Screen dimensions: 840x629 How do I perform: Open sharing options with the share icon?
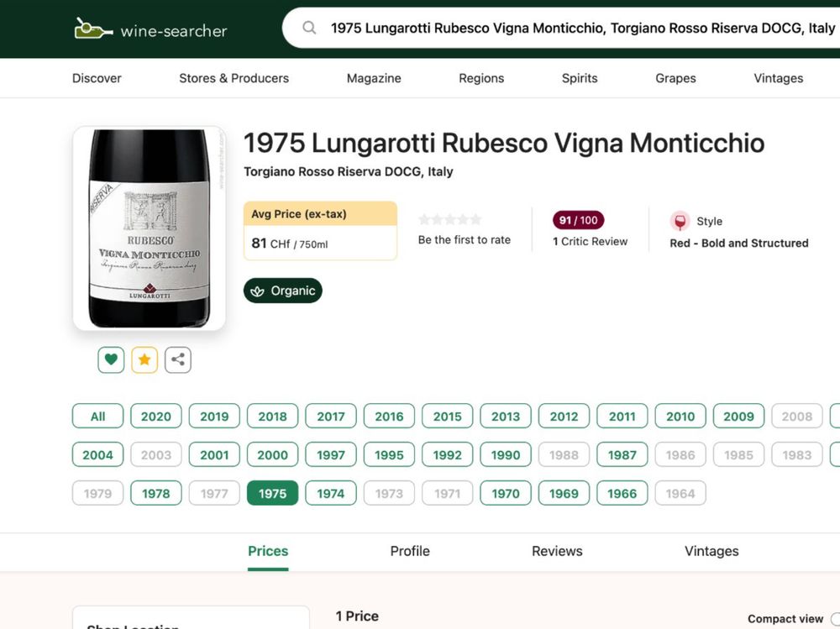[177, 359]
